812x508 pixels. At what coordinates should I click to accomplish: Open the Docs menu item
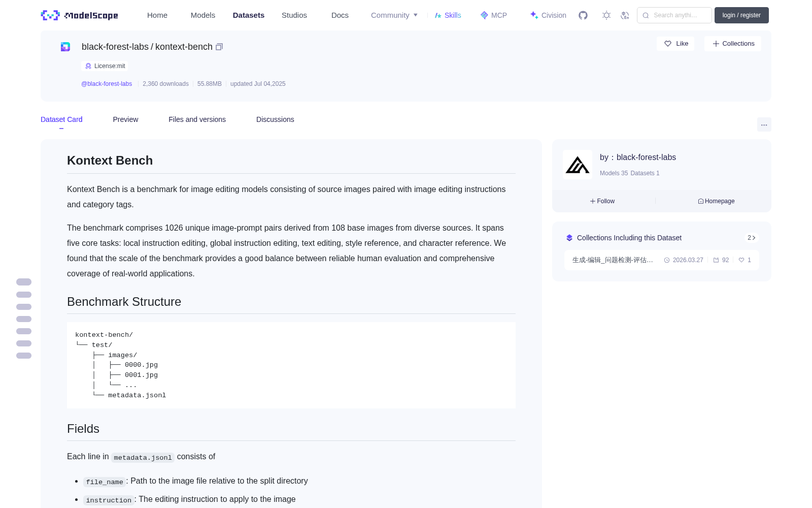tap(340, 15)
